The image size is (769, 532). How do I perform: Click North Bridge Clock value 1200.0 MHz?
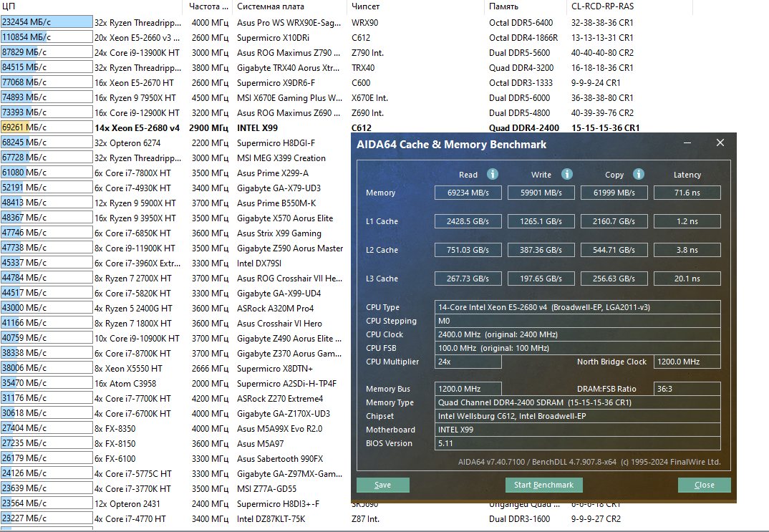click(x=687, y=362)
